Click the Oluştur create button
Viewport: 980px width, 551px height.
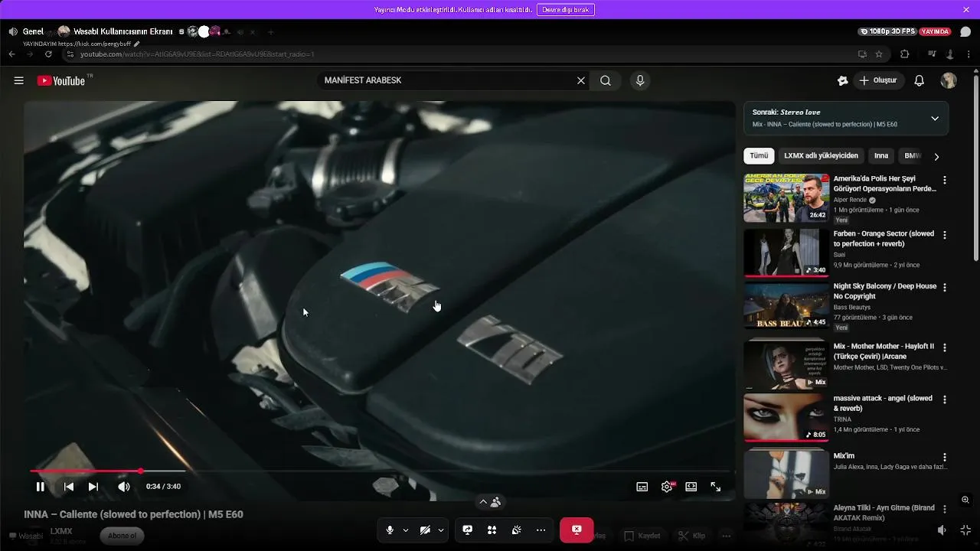(878, 80)
